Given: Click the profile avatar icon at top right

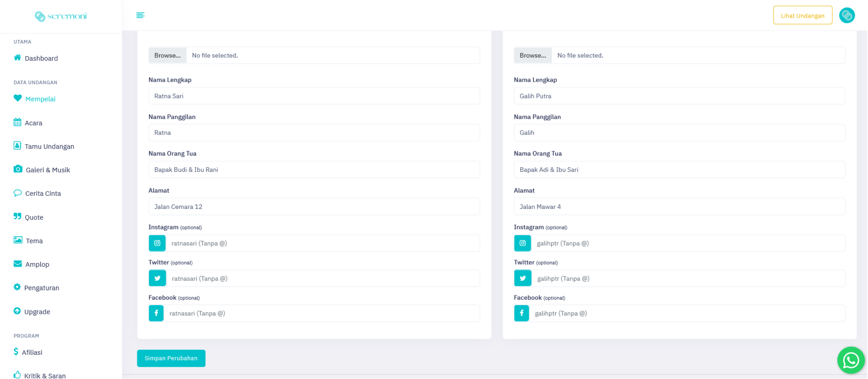Looking at the screenshot, I should coord(847,15).
